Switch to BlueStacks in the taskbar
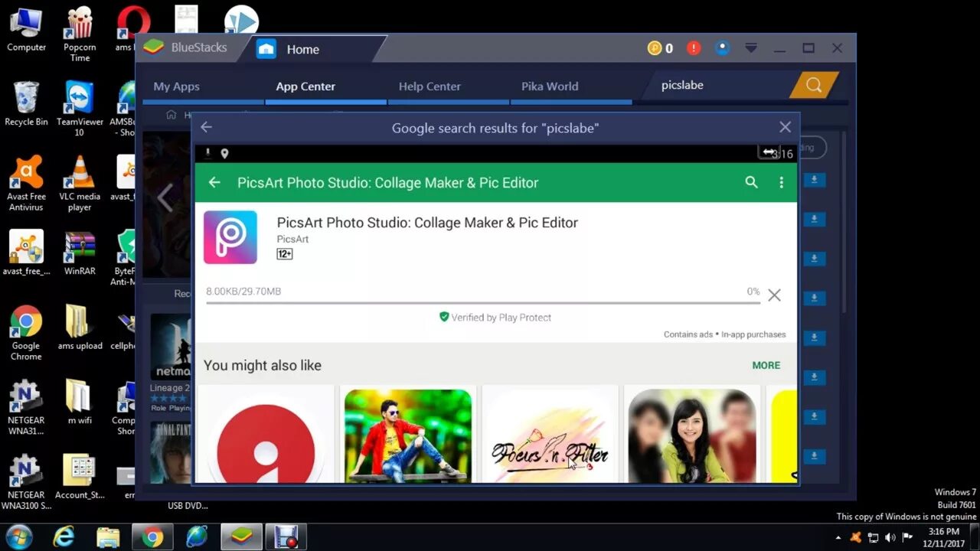This screenshot has width=980, height=551. [x=241, y=536]
